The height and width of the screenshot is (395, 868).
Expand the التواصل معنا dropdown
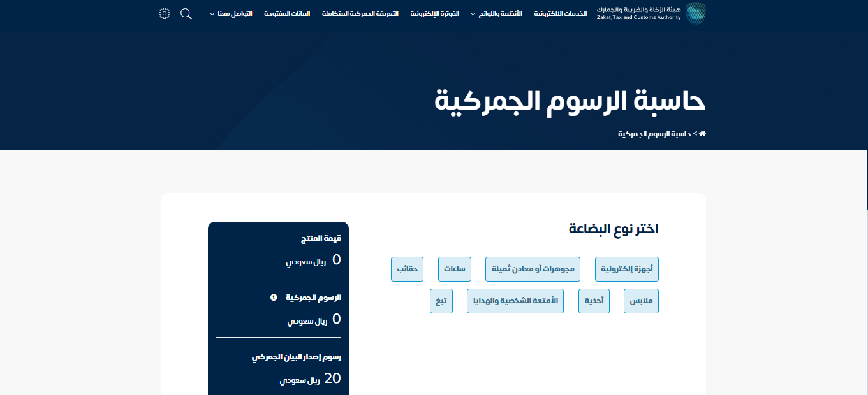pos(230,13)
